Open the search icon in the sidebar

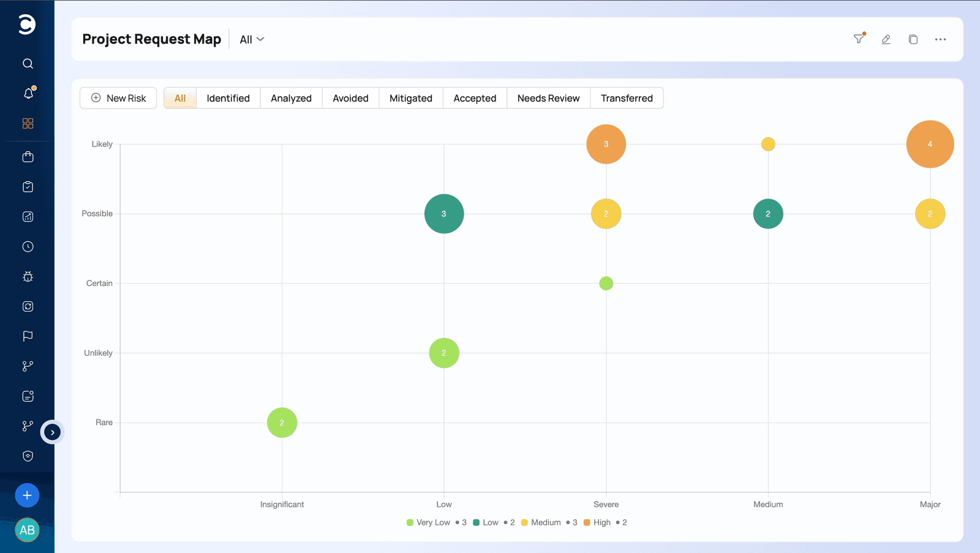(x=28, y=64)
